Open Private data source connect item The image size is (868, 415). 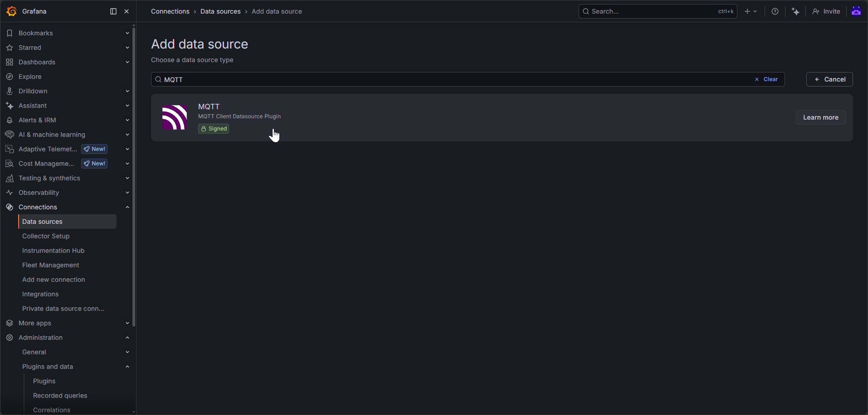[63, 309]
